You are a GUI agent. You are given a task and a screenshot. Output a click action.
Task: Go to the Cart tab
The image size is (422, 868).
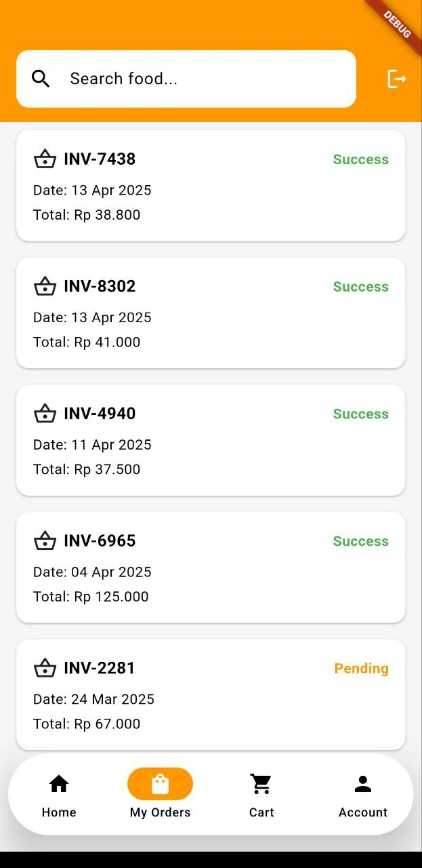point(261,795)
